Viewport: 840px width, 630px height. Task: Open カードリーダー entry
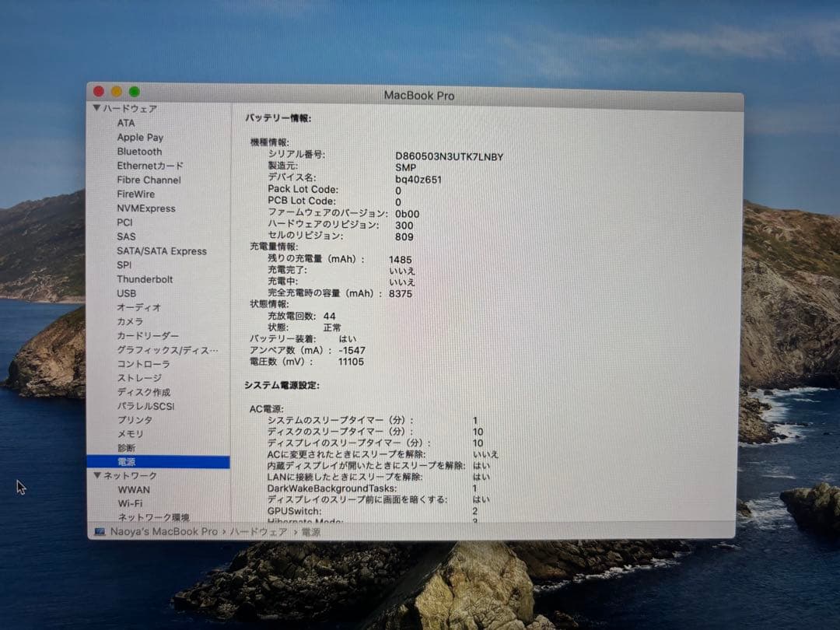click(148, 335)
